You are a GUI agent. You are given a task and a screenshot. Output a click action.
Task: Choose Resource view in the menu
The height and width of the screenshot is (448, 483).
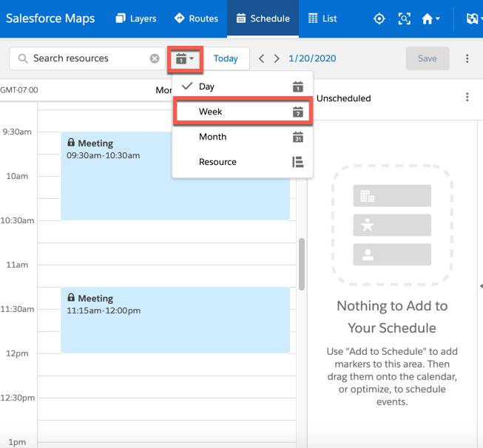coord(243,162)
